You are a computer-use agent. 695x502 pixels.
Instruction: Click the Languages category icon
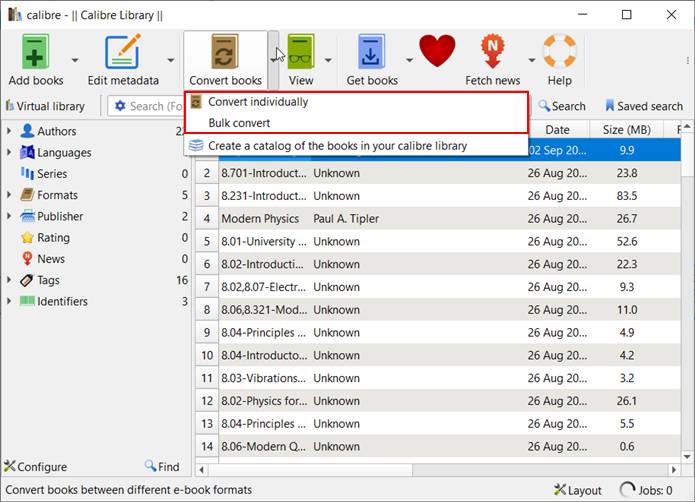(x=27, y=152)
